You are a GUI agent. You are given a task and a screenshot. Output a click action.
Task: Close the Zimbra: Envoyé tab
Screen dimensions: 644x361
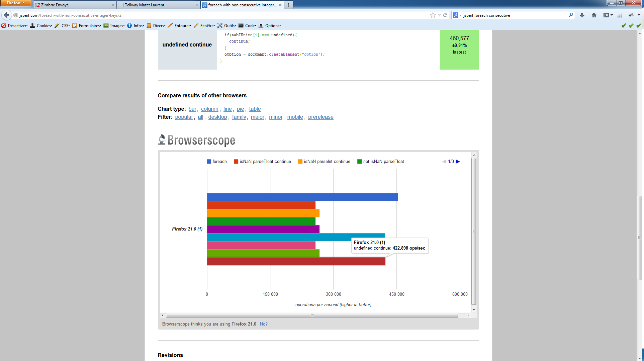[113, 5]
